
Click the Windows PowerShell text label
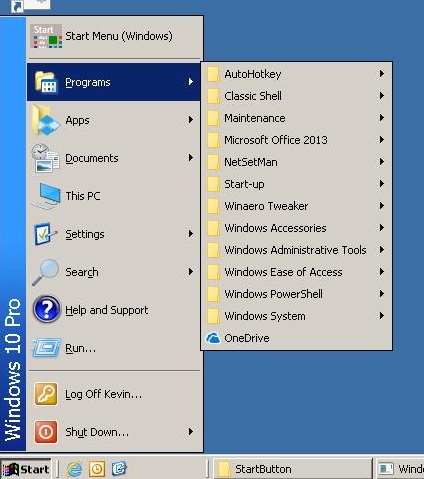click(x=274, y=294)
